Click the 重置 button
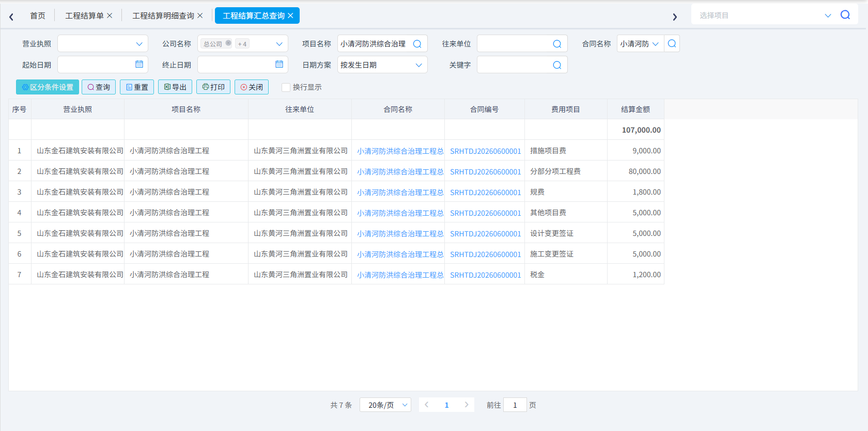The width and height of the screenshot is (868, 431). click(x=137, y=87)
